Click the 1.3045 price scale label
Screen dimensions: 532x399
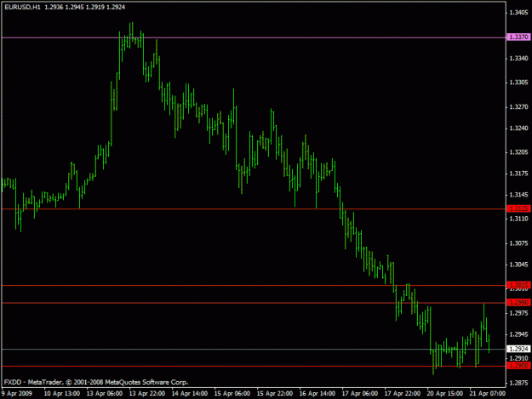click(x=518, y=265)
